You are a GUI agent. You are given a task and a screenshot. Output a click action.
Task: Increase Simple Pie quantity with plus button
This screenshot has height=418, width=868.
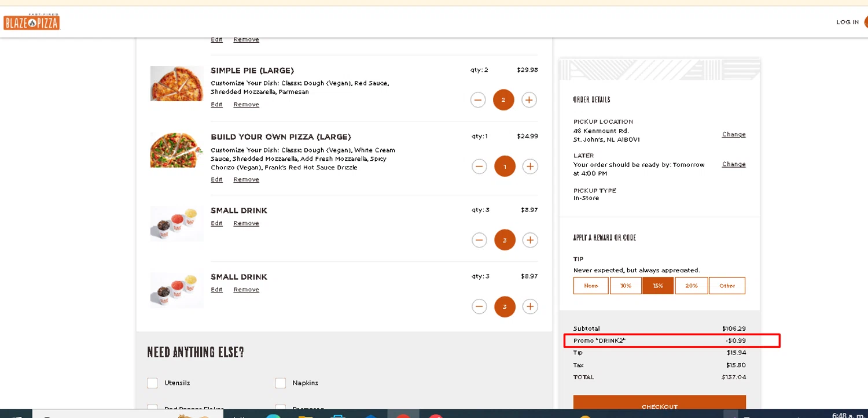[529, 100]
